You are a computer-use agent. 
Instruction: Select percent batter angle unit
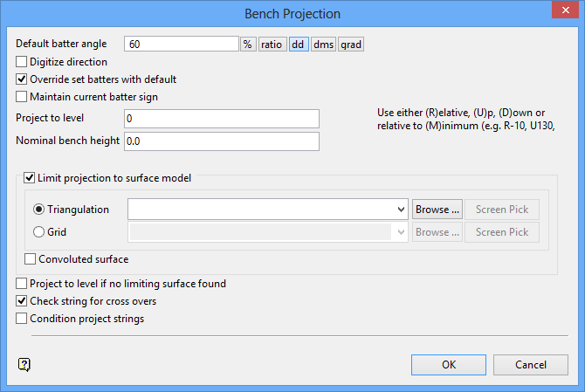(248, 44)
